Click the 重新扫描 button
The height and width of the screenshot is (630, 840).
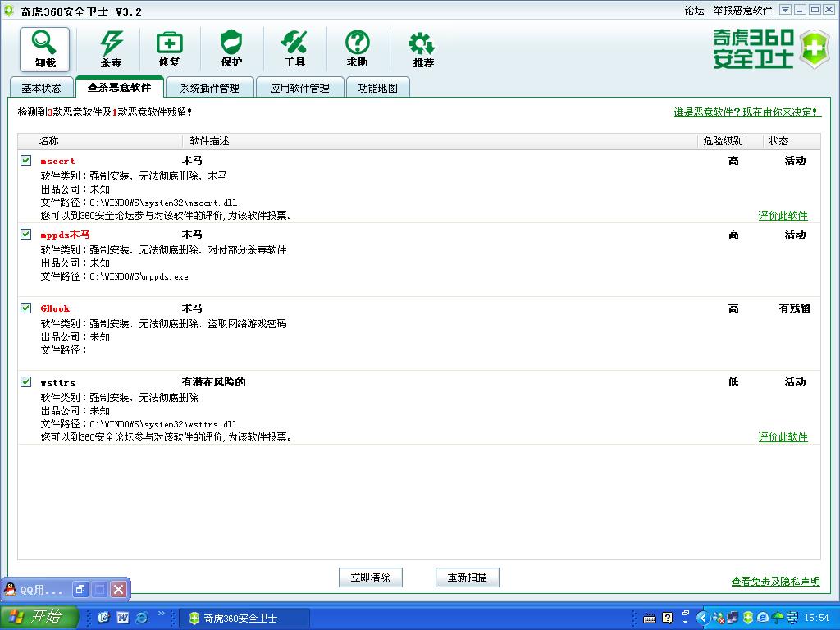coord(467,577)
